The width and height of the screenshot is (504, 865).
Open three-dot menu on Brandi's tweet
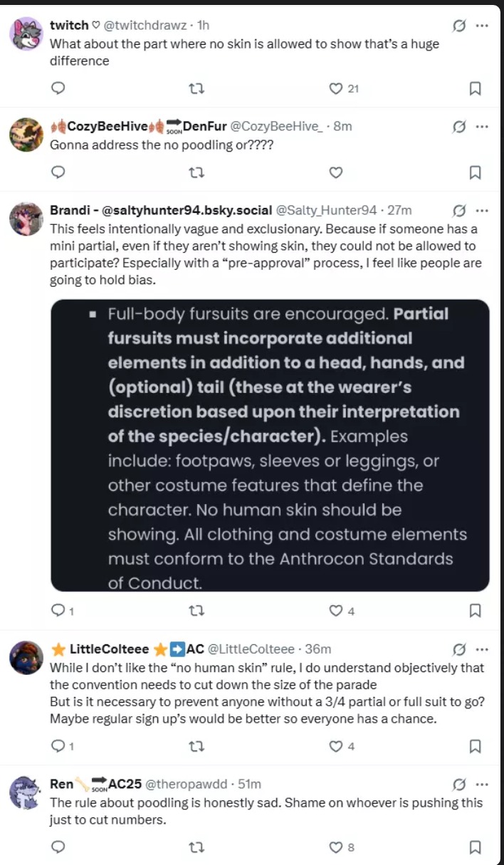482,210
